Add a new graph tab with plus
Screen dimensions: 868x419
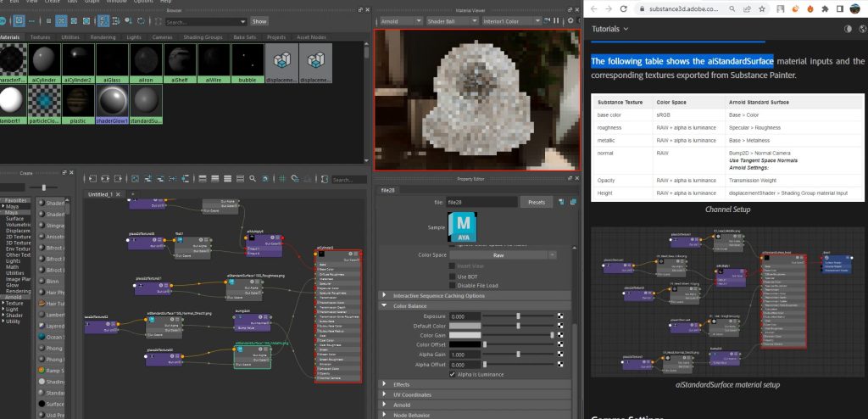(x=132, y=194)
